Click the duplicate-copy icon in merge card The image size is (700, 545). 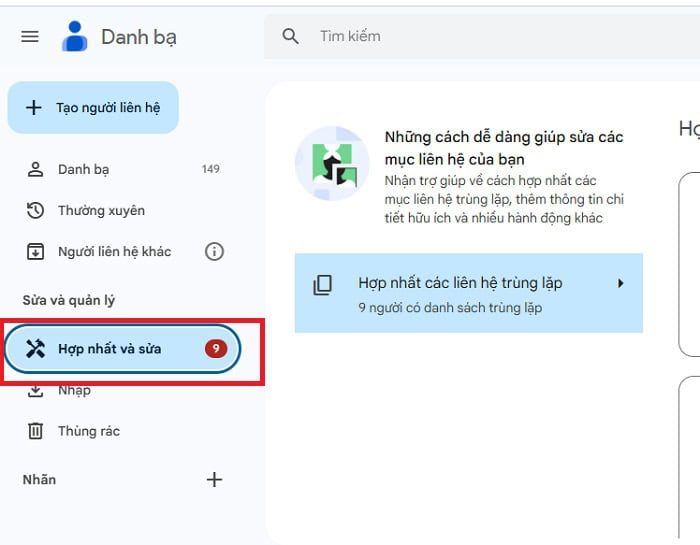pyautogui.click(x=322, y=285)
